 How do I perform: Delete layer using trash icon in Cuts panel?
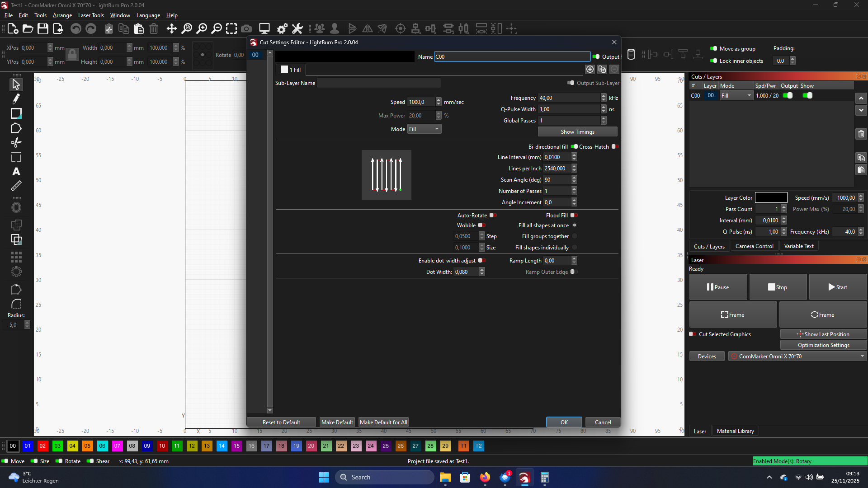pos(861,134)
